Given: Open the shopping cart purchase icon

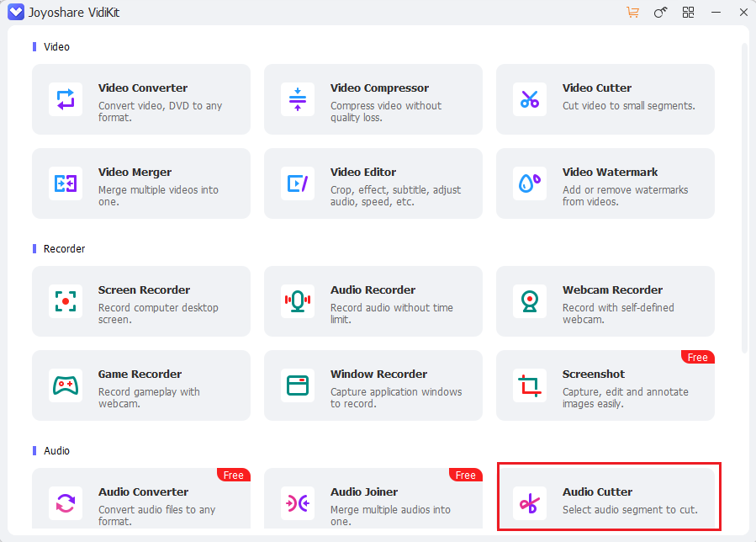Looking at the screenshot, I should pyautogui.click(x=632, y=12).
